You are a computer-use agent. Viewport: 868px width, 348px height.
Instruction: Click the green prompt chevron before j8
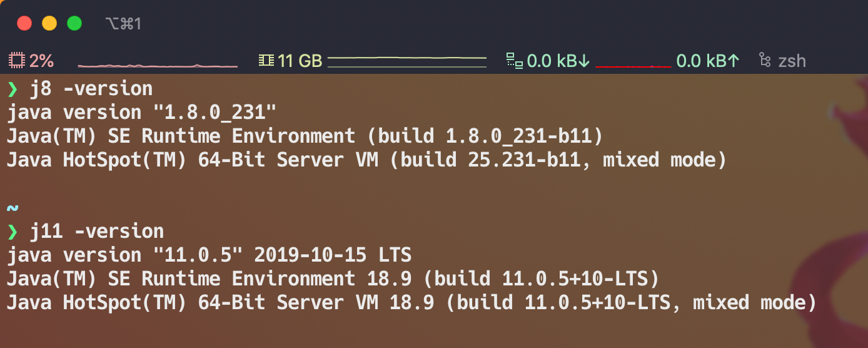click(13, 89)
